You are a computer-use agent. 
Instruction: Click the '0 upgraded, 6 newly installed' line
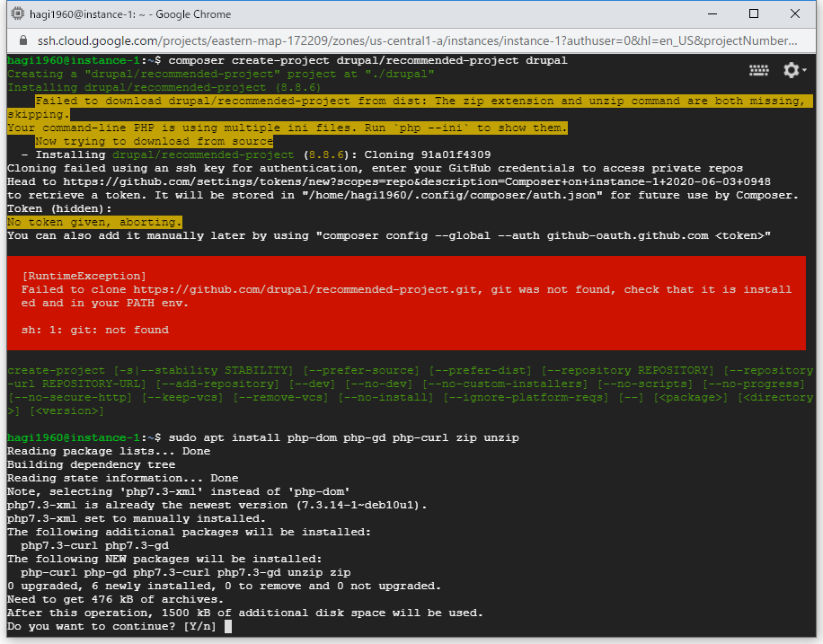click(x=224, y=587)
